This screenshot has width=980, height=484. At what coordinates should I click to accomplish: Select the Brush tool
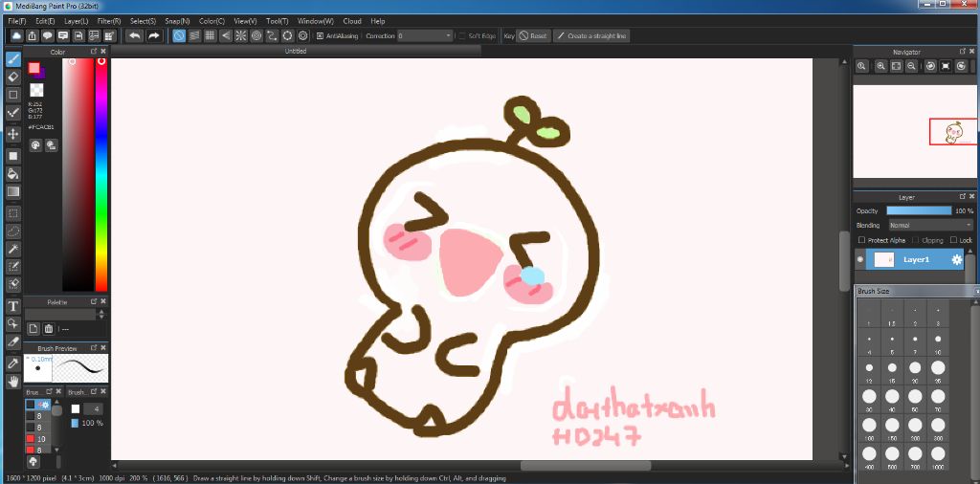[x=13, y=59]
